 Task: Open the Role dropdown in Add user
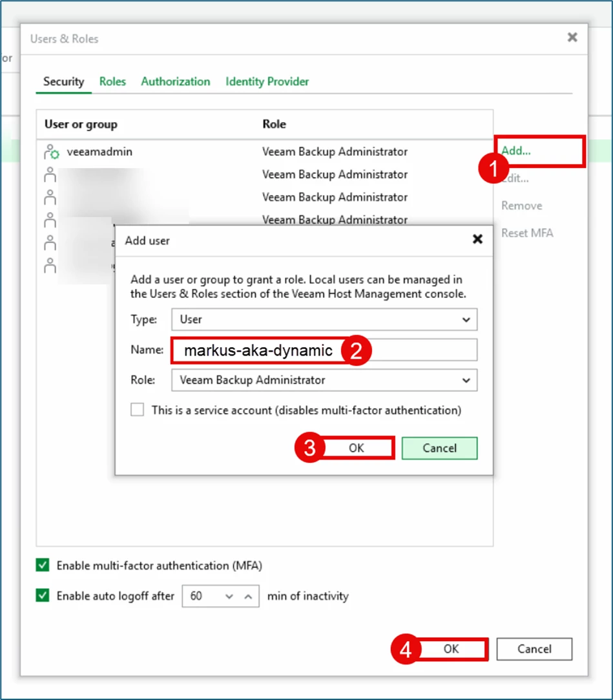(x=324, y=380)
